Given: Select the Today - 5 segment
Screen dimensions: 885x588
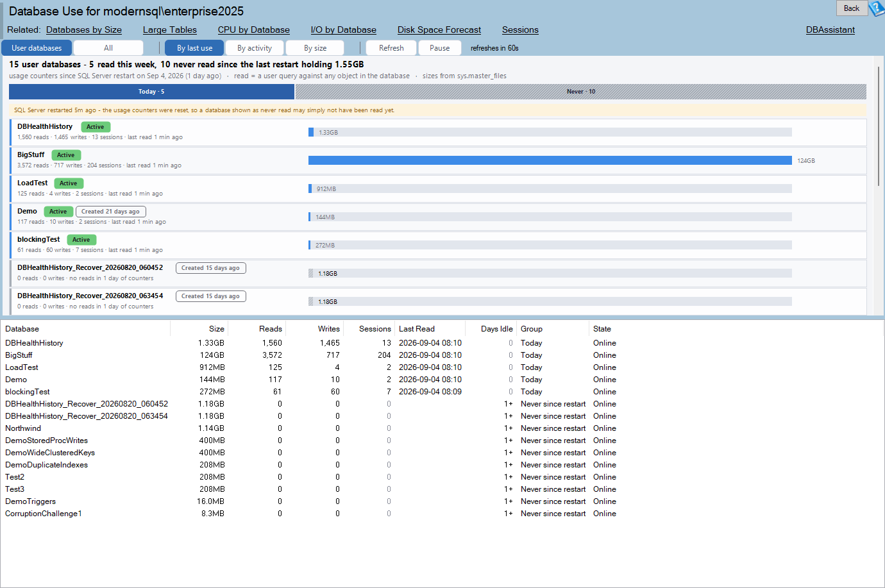Looking at the screenshot, I should 151,92.
